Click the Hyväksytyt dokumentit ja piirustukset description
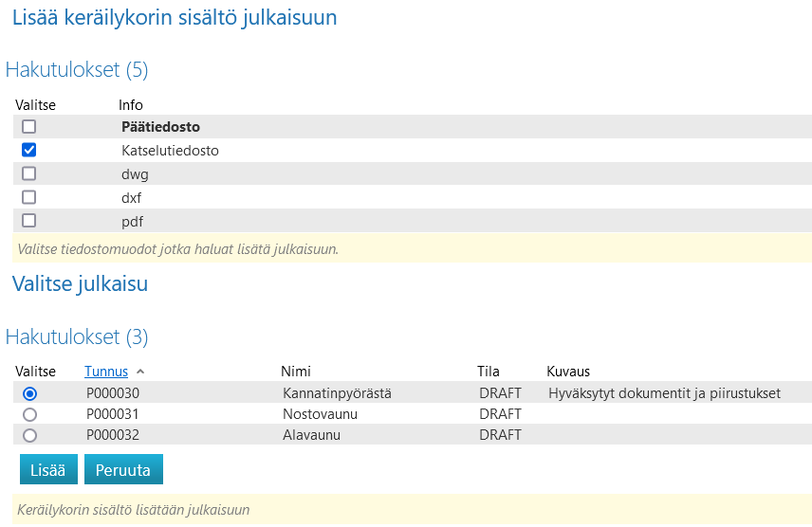 point(664,393)
